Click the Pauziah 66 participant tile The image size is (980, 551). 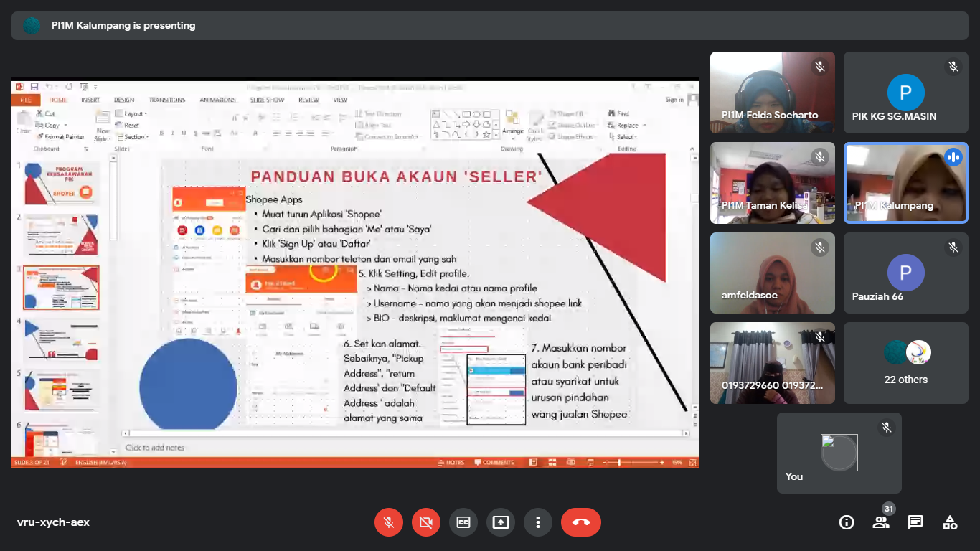point(905,273)
